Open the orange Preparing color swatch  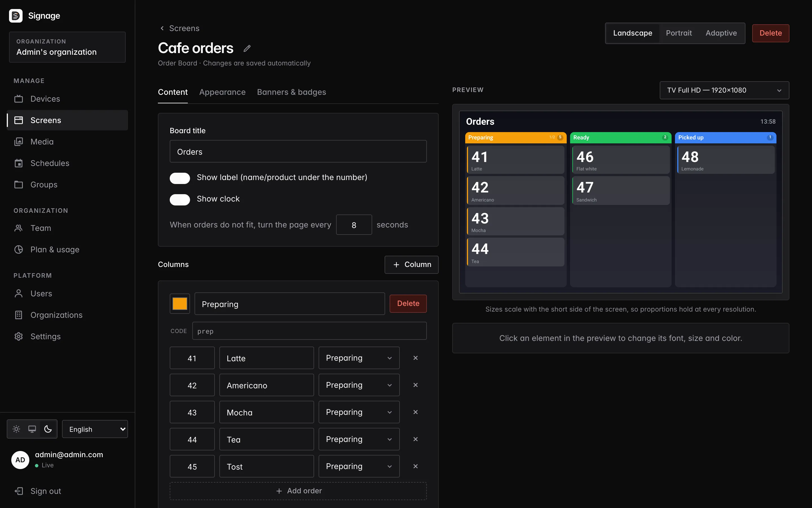point(180,304)
